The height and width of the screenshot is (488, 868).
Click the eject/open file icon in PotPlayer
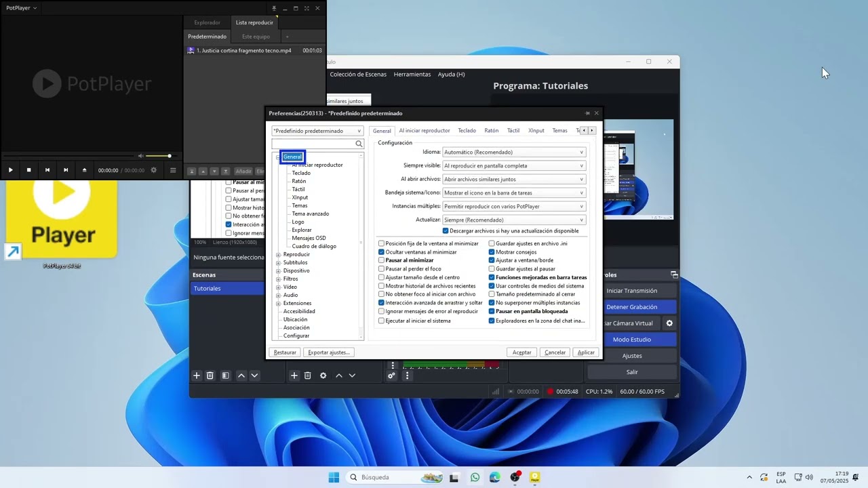(x=84, y=170)
